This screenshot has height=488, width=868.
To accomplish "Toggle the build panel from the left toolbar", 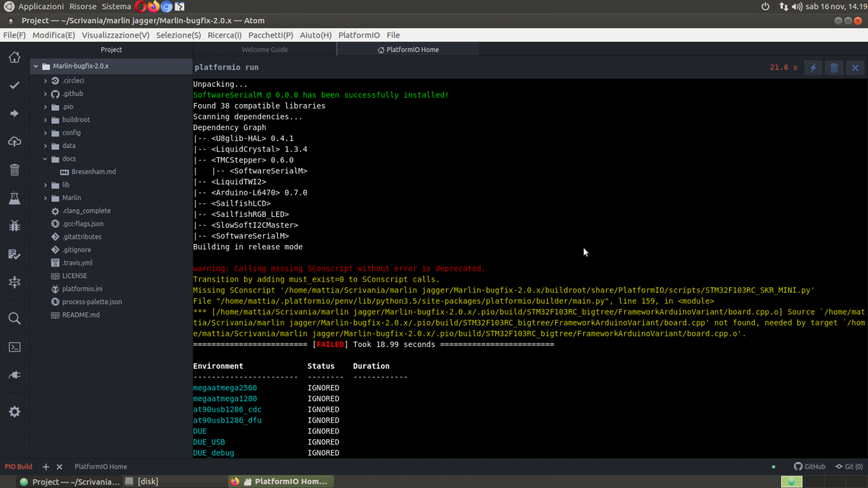I will (14, 282).
